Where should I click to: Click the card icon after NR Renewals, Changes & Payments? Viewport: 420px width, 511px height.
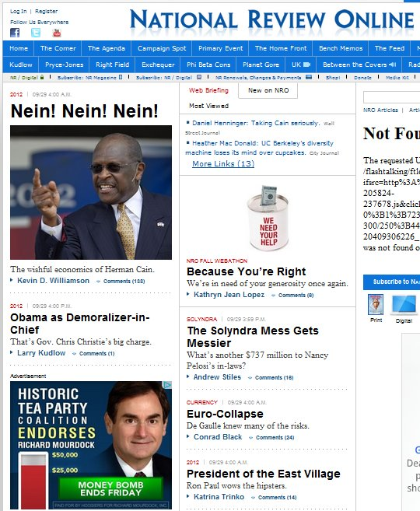pos(309,77)
